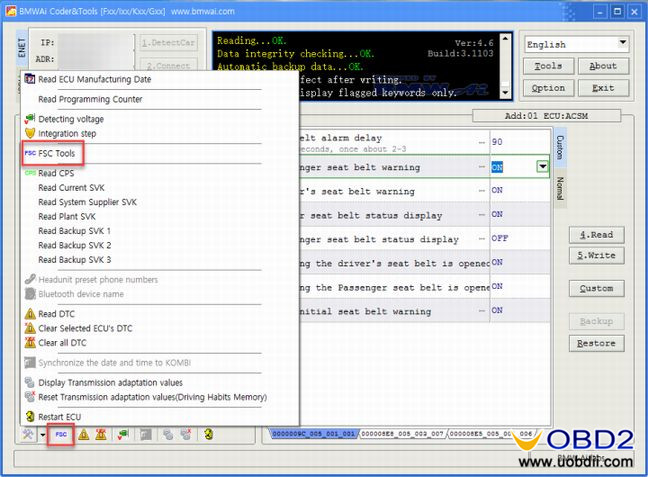Image resolution: width=648 pixels, height=477 pixels.
Task: Switch to the vertical Normal tab
Action: (x=560, y=188)
